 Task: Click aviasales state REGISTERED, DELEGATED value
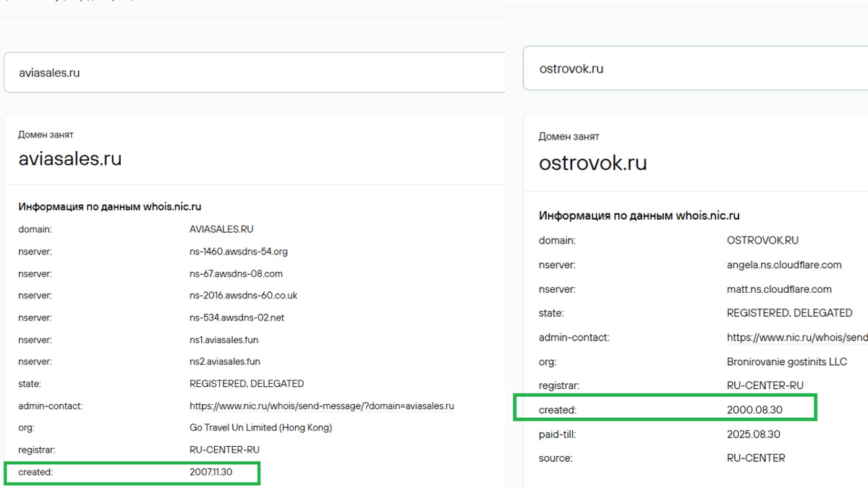pyautogui.click(x=247, y=384)
